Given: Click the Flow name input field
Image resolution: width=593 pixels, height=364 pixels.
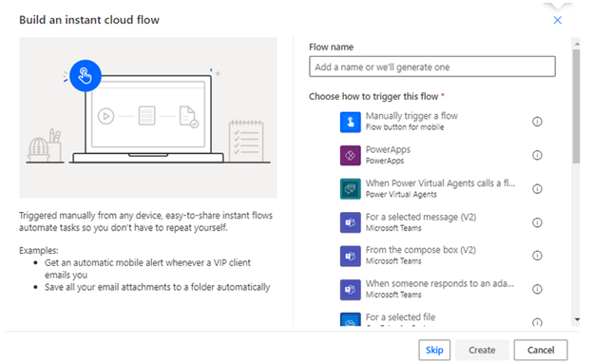Looking at the screenshot, I should point(431,67).
